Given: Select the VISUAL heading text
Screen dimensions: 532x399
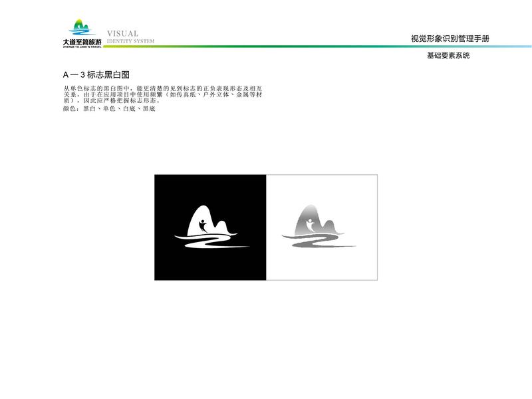Looking at the screenshot, I should click(123, 34).
